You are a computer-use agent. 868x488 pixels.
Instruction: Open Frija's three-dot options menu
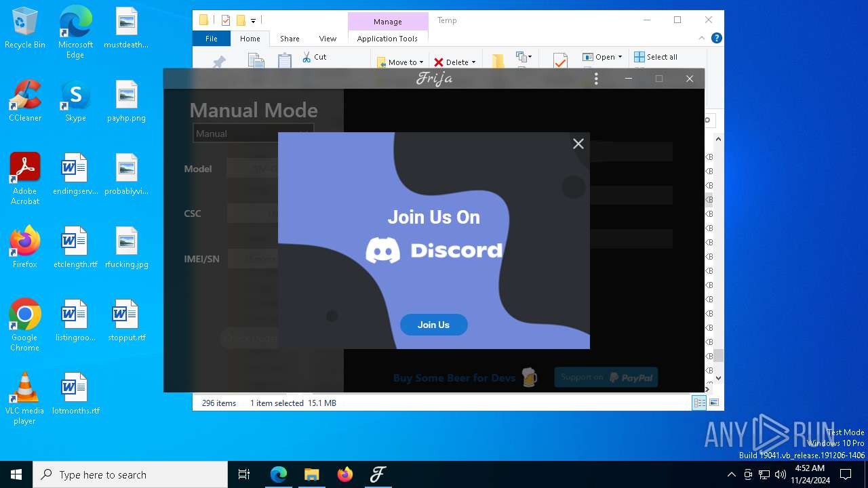pos(596,79)
